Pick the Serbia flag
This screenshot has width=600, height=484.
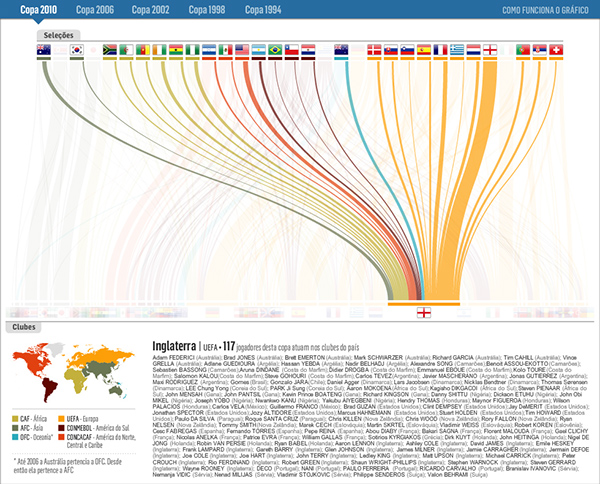point(540,50)
